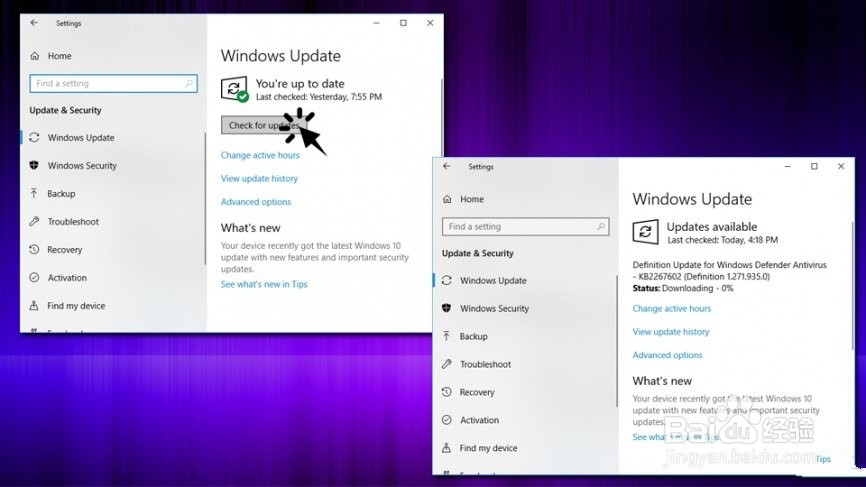Click right window's sidebar scrollbar
This screenshot has height=487, width=866.
click(x=616, y=342)
